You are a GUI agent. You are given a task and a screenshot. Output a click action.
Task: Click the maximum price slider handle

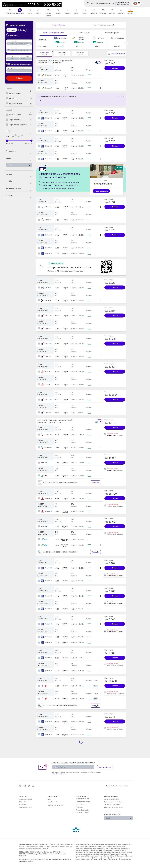pos(31,141)
